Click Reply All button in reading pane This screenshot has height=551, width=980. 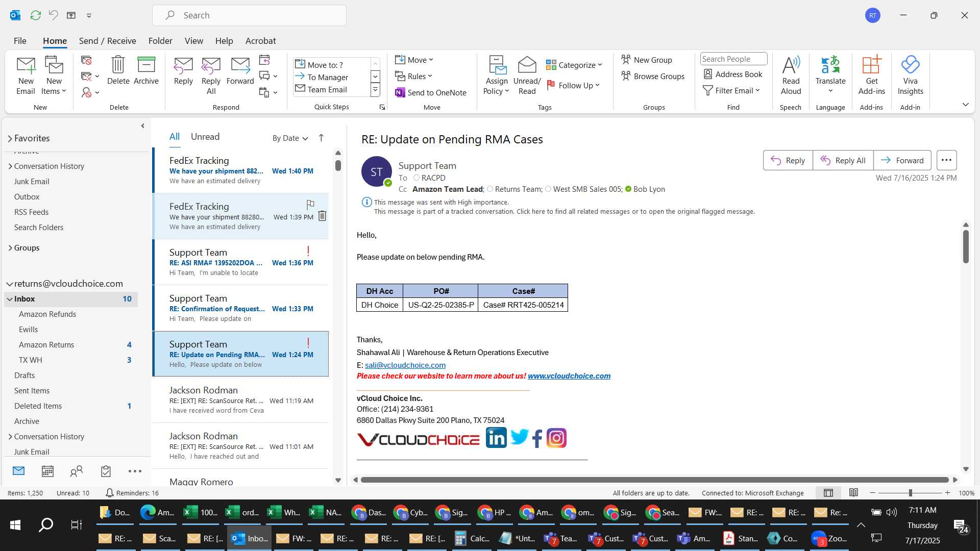(x=843, y=160)
